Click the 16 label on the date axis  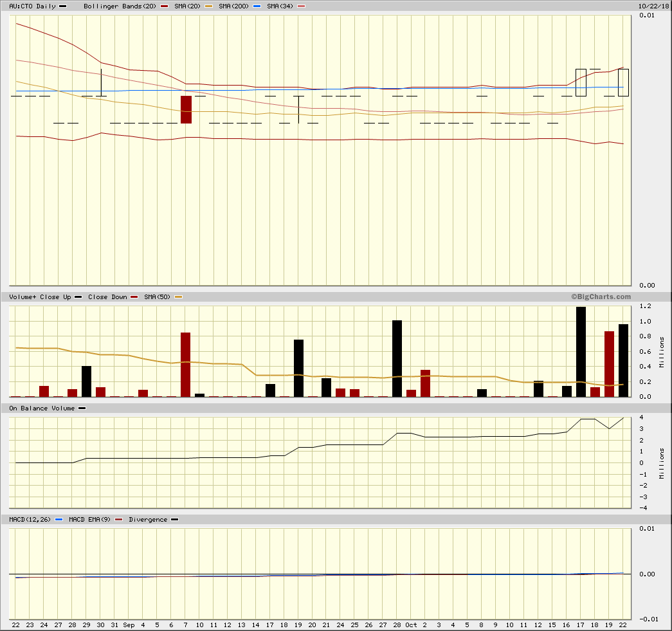click(567, 625)
